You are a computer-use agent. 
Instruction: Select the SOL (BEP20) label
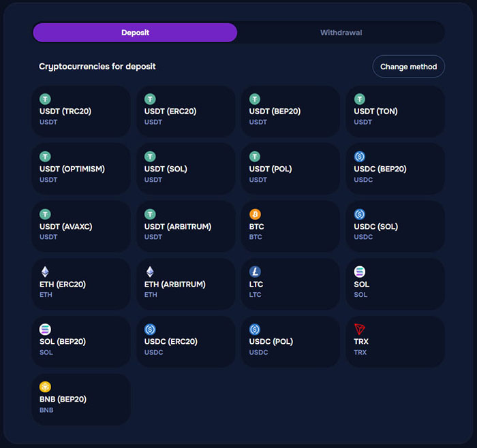point(63,342)
